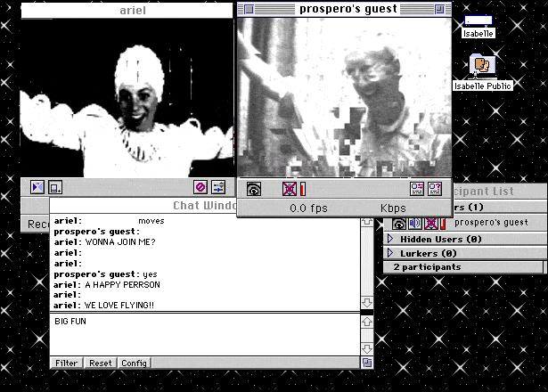Click the Filter button in the chat window

[67, 363]
